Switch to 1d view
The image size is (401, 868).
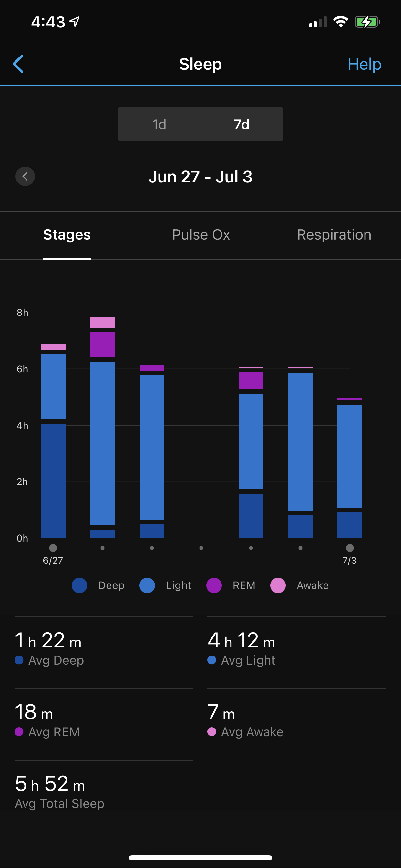[159, 124]
